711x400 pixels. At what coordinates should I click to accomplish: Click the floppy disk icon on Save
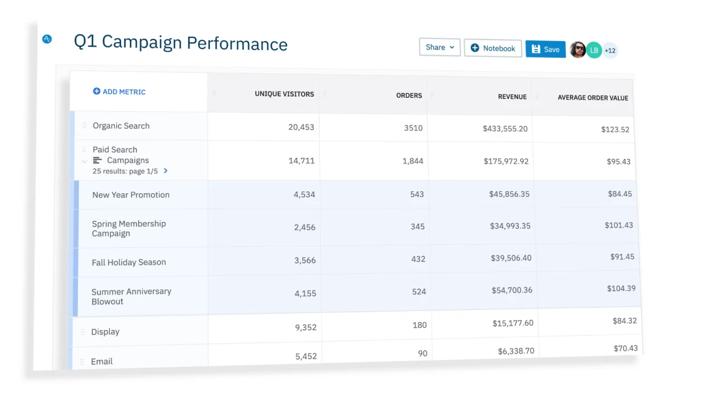(536, 49)
